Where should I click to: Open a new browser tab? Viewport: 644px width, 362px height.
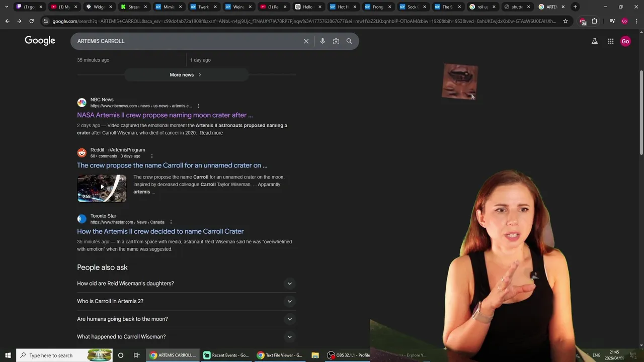pyautogui.click(x=575, y=7)
